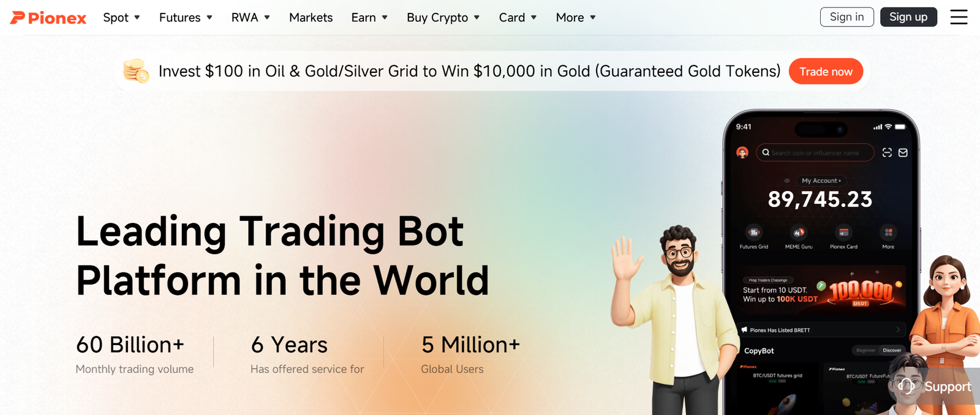Click the Pionex logo
This screenshot has width=980, height=415.
tap(48, 18)
